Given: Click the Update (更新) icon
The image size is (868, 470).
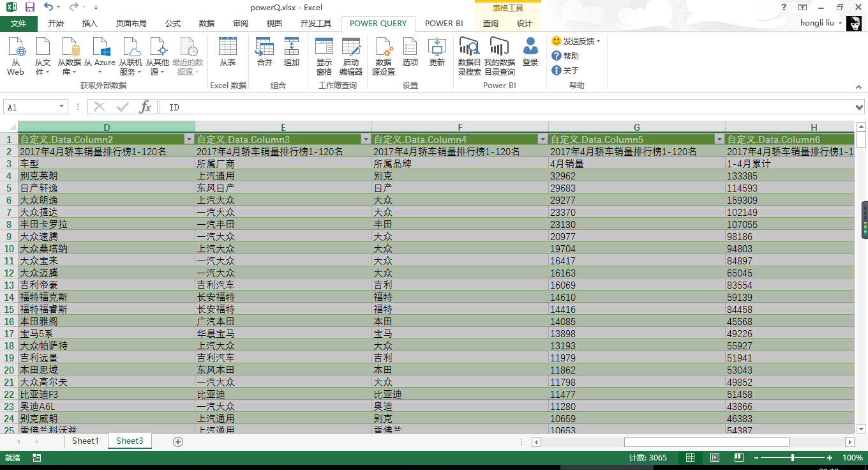Looking at the screenshot, I should pos(437,52).
